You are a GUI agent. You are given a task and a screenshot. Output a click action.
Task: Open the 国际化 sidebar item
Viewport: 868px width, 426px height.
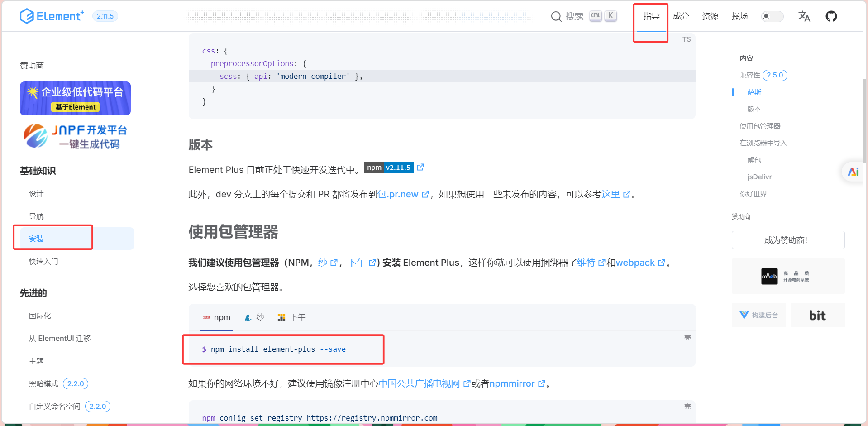coord(40,316)
